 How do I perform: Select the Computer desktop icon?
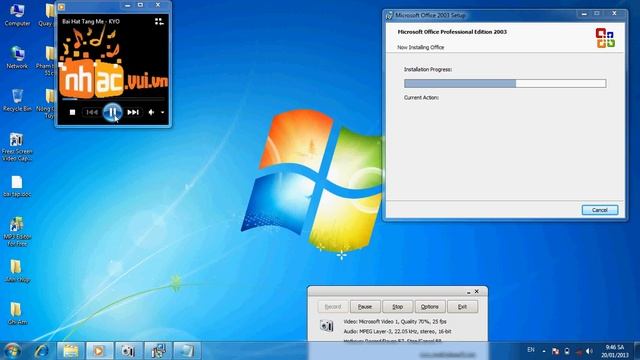17,15
